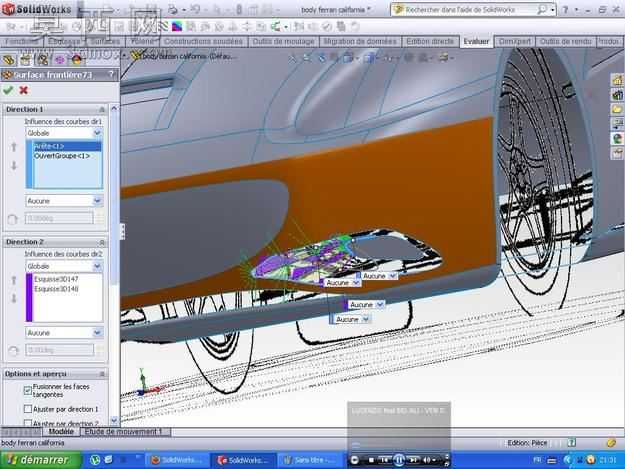Open Appearances sphere icon in task pane
Viewport: 625px width, 469px height.
click(617, 139)
